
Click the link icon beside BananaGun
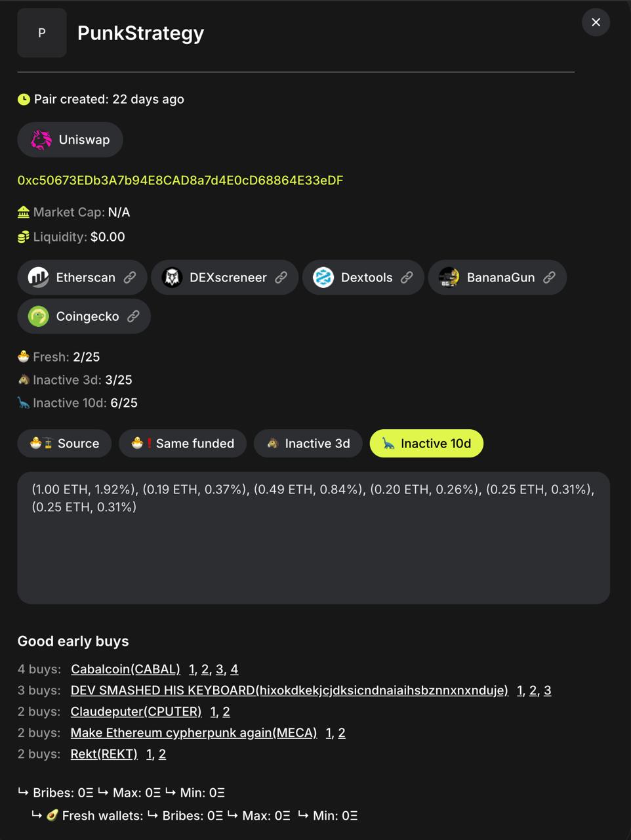click(x=550, y=278)
